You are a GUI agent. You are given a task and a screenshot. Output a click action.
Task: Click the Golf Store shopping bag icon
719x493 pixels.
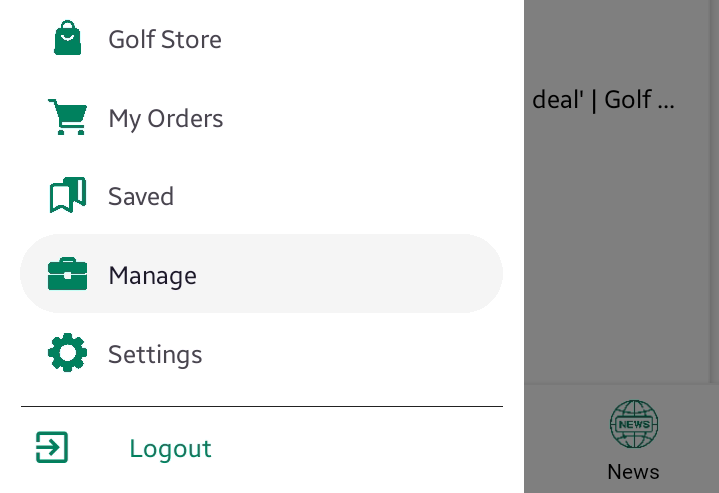[67, 38]
